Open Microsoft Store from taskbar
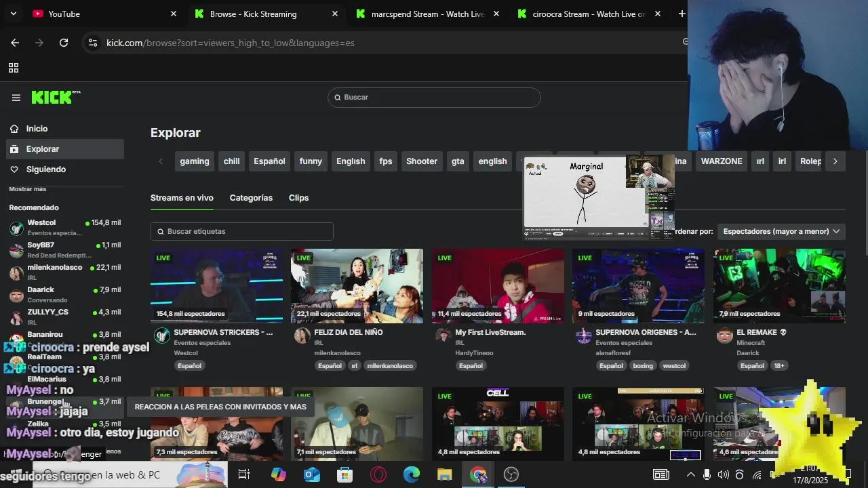868x488 pixels. tap(345, 475)
